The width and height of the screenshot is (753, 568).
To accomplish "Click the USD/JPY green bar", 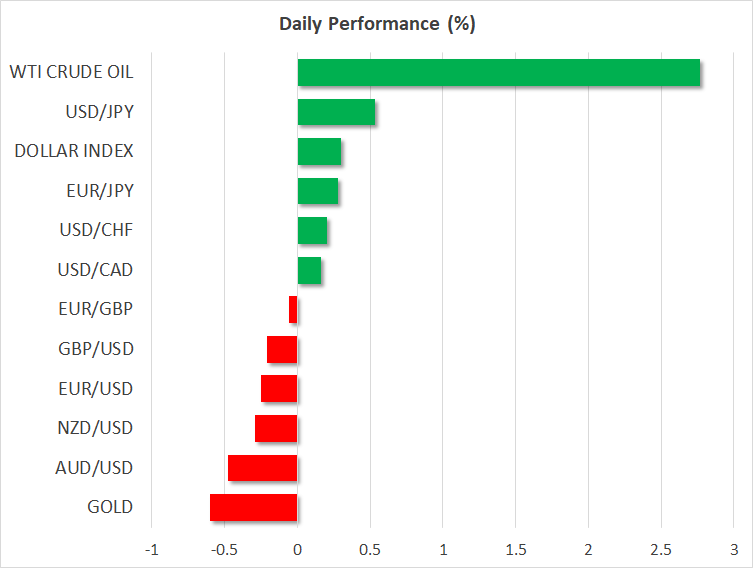I will pyautogui.click(x=336, y=112).
